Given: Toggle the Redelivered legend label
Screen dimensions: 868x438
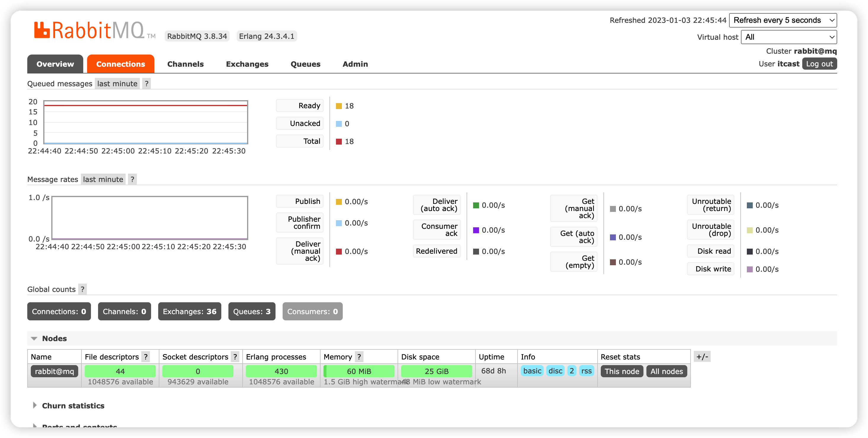Looking at the screenshot, I should 436,251.
